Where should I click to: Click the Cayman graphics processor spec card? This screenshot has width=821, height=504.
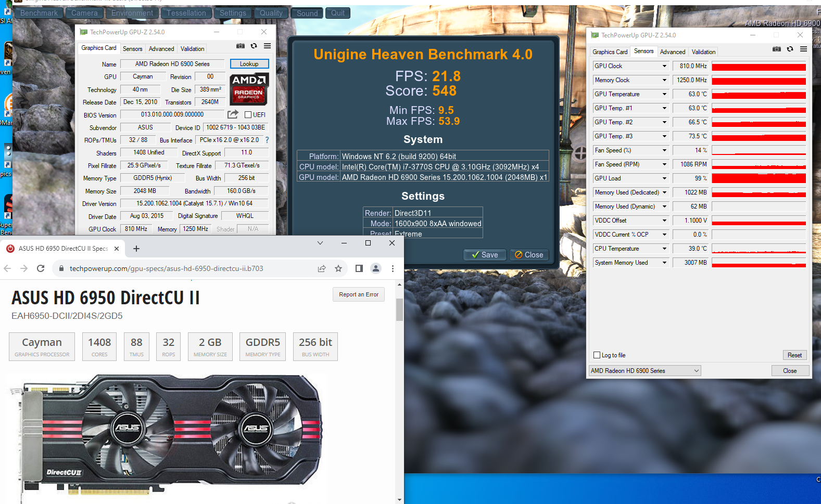pos(42,347)
